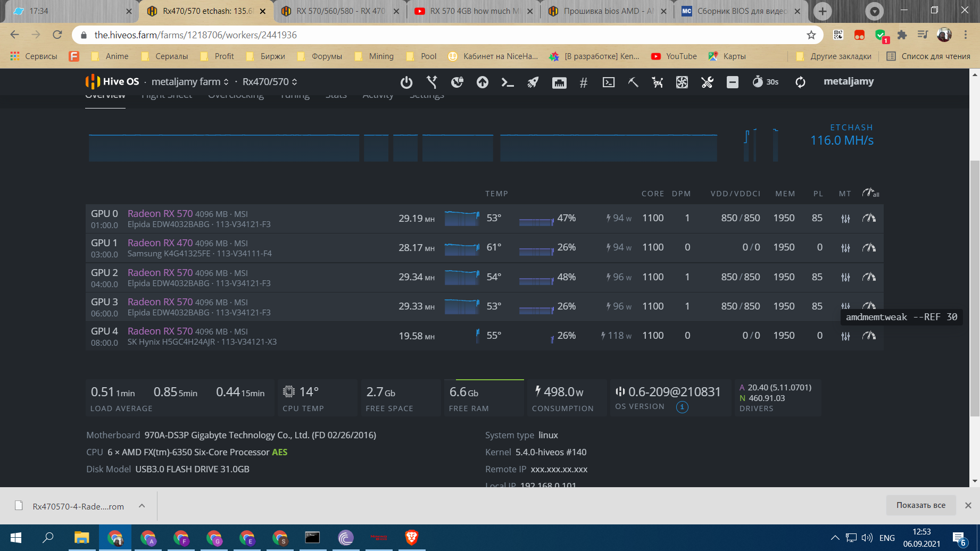Expand the Rx470/570 worker selector
This screenshot has height=551, width=980.
click(x=270, y=82)
